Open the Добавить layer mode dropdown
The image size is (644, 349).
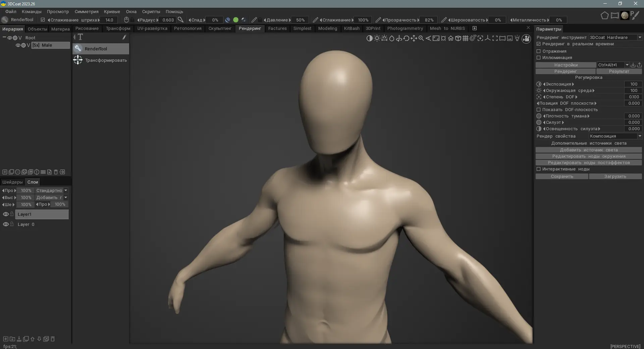coord(52,198)
